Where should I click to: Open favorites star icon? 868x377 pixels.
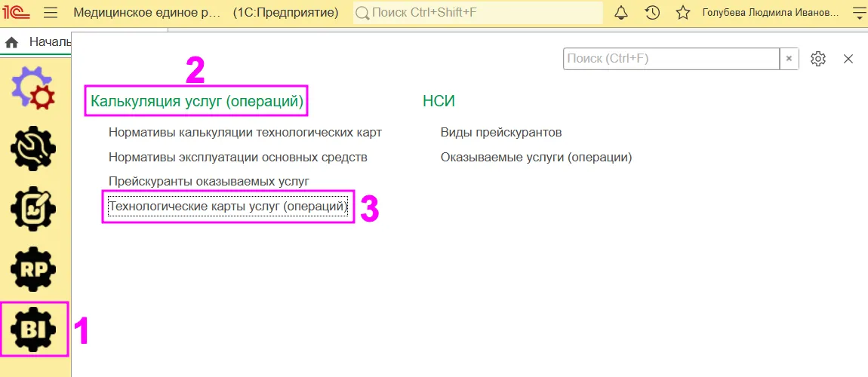click(683, 12)
